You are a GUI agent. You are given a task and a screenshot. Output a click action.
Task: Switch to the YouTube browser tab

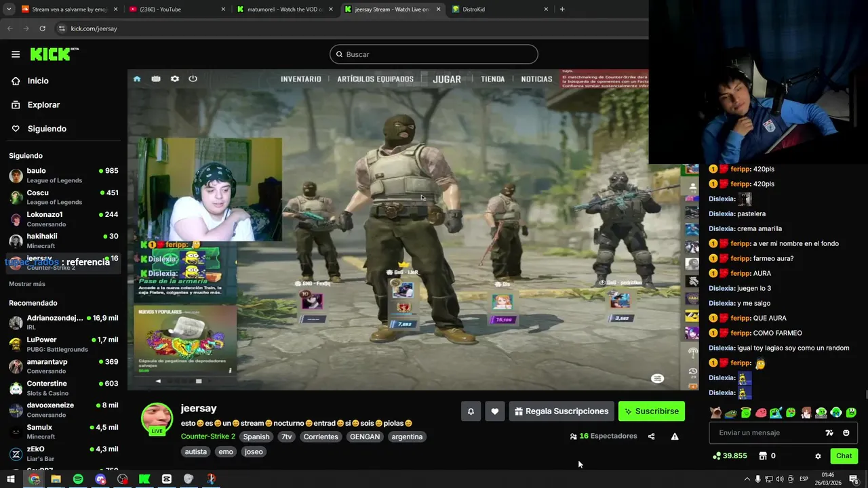pos(176,9)
